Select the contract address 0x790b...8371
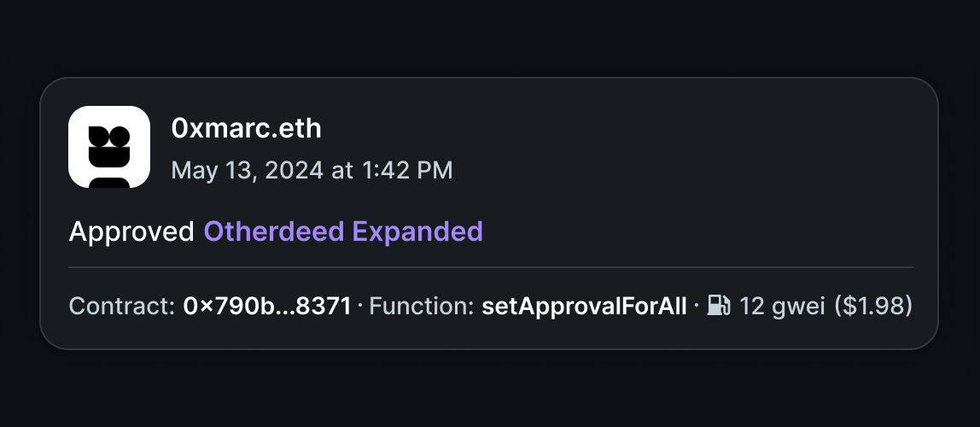 pos(267,307)
